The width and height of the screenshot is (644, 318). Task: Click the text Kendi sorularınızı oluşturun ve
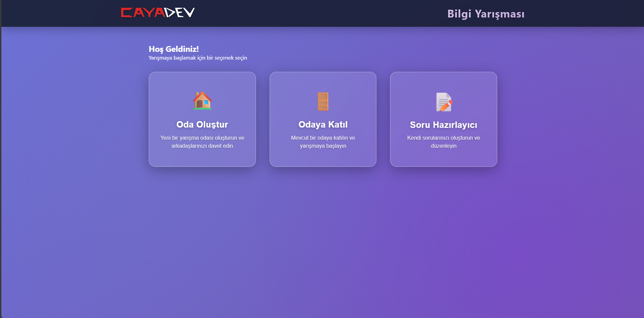click(443, 138)
